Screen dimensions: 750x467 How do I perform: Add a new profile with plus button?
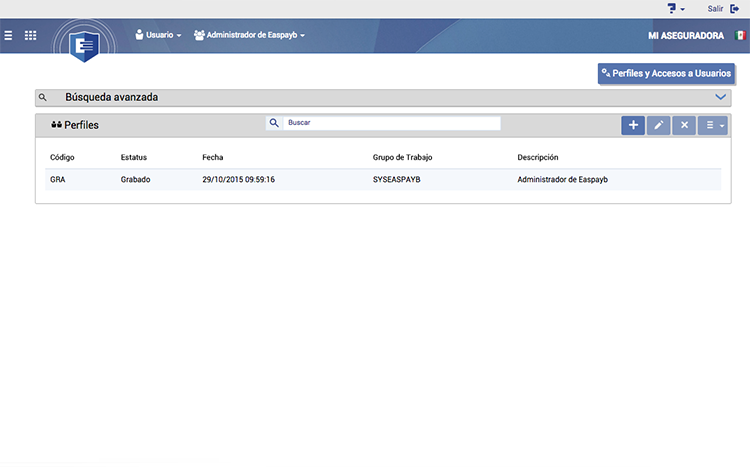tap(633, 125)
